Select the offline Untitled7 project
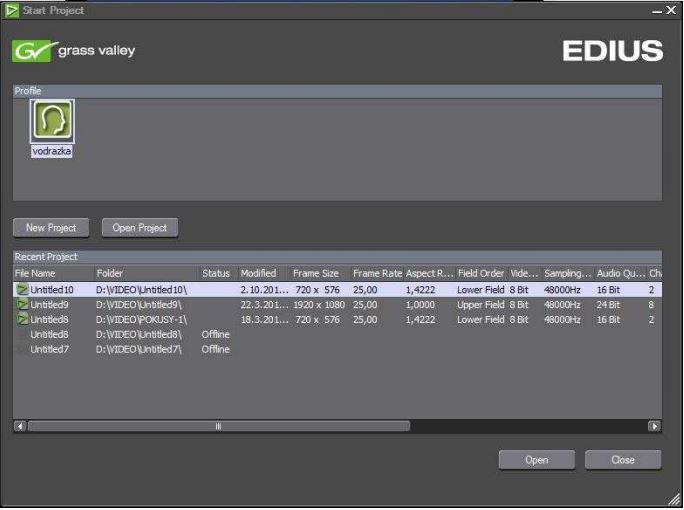Image resolution: width=684 pixels, height=510 pixels. (337, 349)
